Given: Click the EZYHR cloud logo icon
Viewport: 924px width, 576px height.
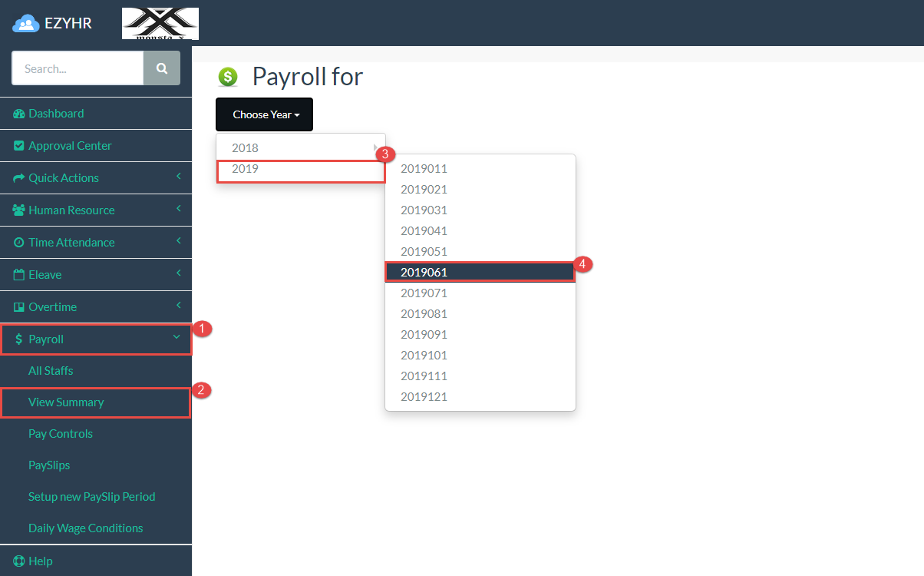Looking at the screenshot, I should pyautogui.click(x=26, y=24).
